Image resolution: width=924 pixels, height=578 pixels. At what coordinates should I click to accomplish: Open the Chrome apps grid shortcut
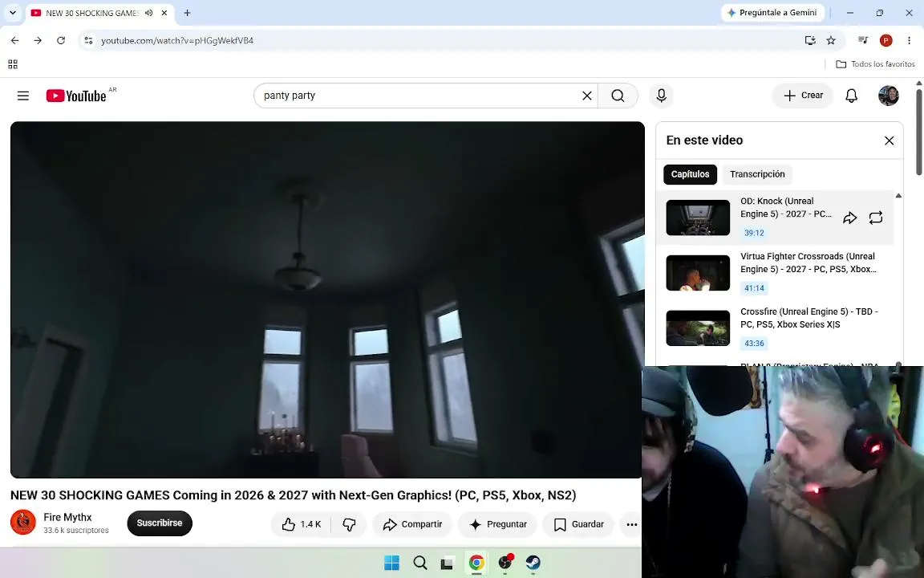(13, 63)
